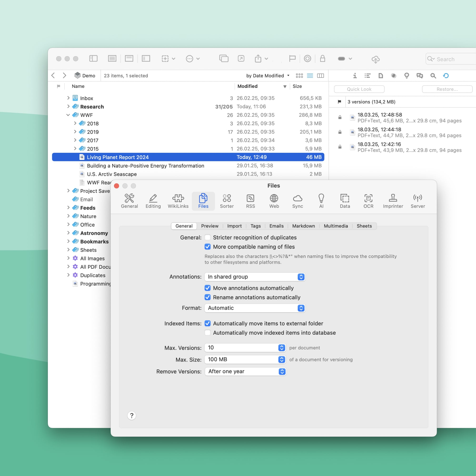Open the chat bubbles inspector icon
Image resolution: width=476 pixels, height=476 pixels.
pos(420,76)
